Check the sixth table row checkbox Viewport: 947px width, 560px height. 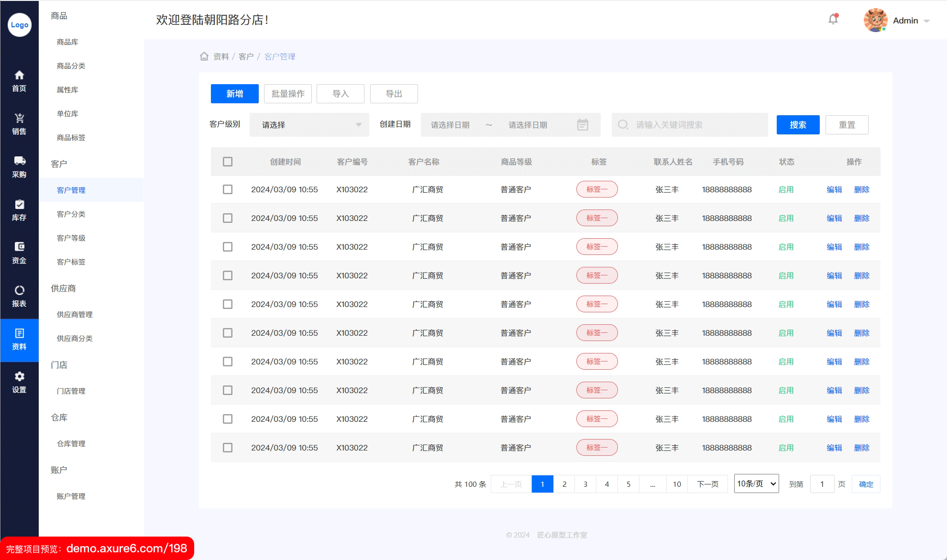tap(228, 333)
